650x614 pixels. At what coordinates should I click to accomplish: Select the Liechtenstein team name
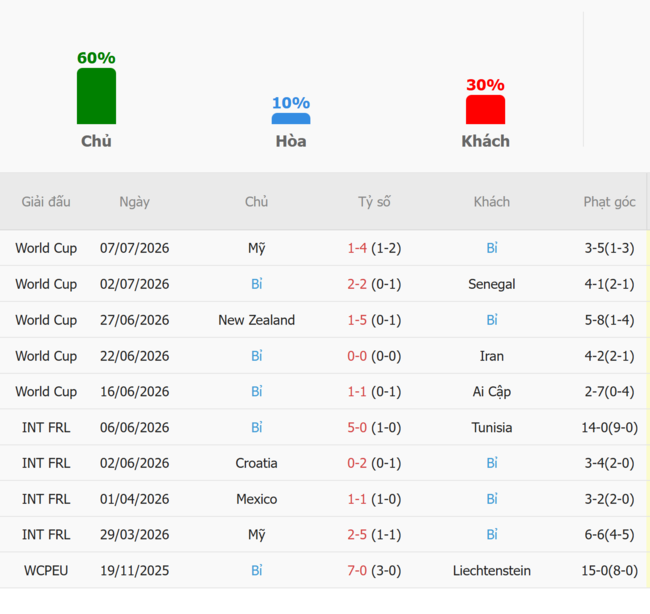492,570
